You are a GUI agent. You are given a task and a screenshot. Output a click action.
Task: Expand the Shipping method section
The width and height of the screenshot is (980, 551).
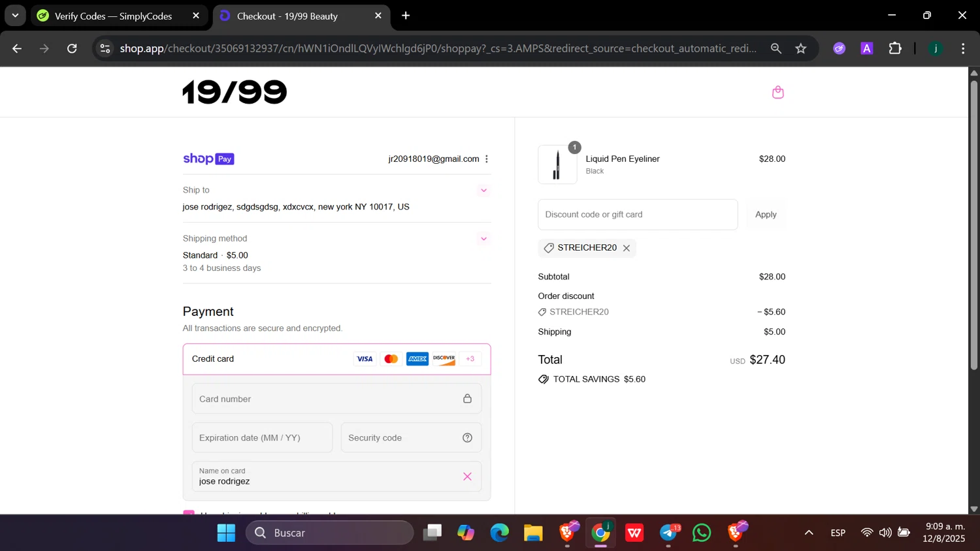(x=484, y=239)
